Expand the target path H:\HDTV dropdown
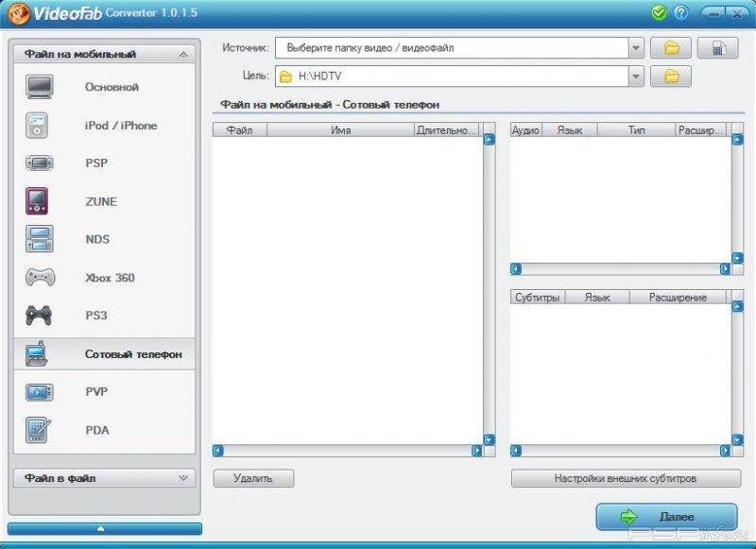Viewport: 756px width, 549px height. point(636,77)
